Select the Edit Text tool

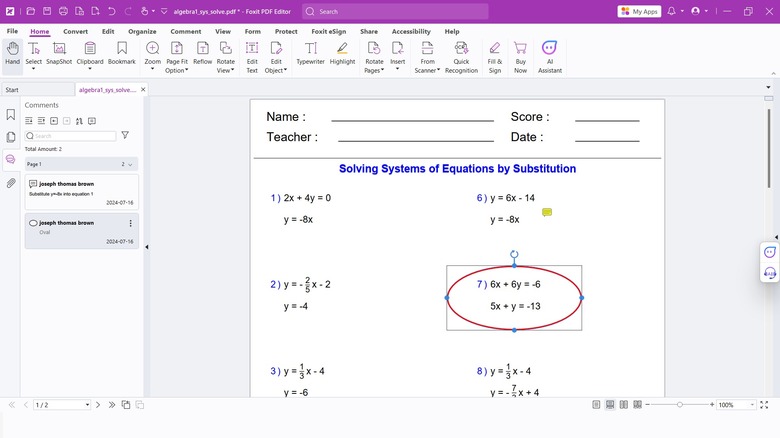pyautogui.click(x=252, y=57)
